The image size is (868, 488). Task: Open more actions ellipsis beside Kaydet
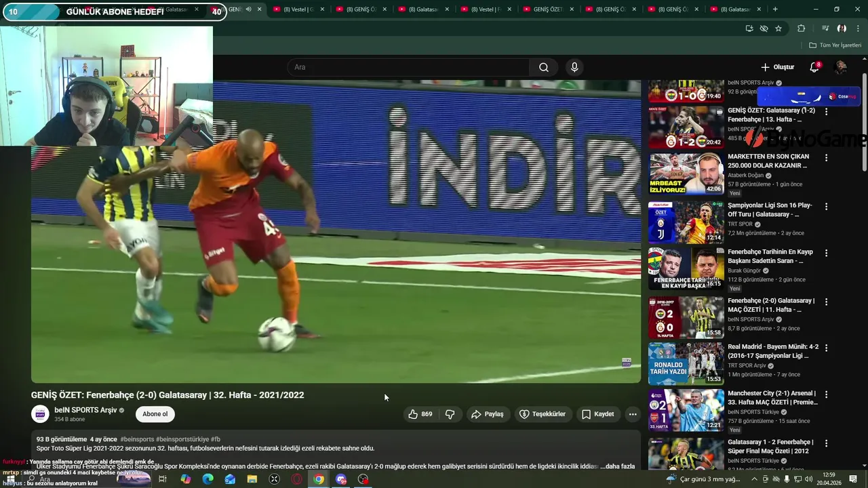coord(633,414)
